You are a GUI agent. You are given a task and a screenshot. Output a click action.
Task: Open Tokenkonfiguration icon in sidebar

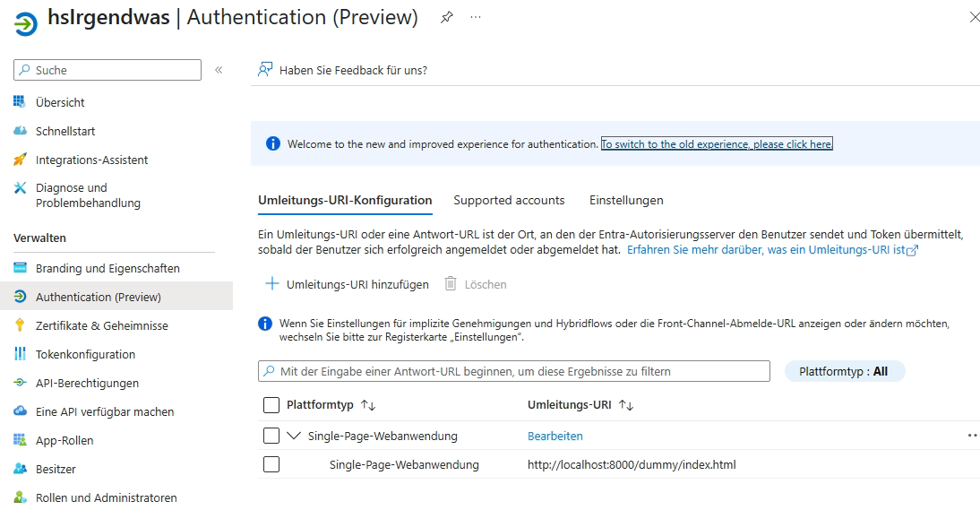pos(21,354)
